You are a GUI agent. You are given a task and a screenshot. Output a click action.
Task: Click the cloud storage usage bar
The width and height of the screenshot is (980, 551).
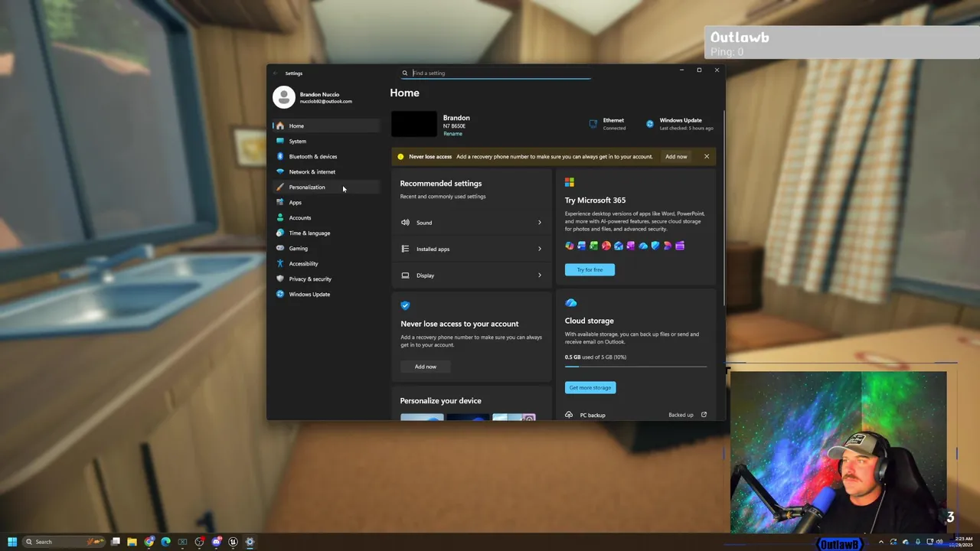click(635, 367)
